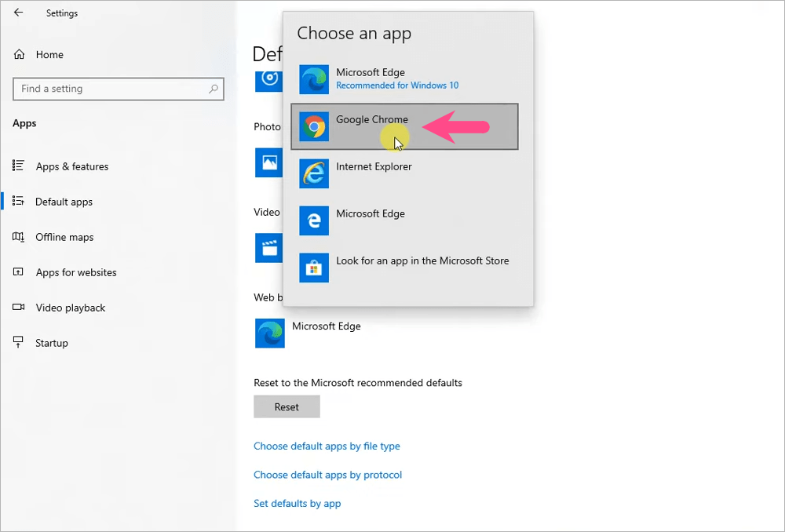Select Look for an app in the Microsoft Store
The height and width of the screenshot is (532, 785).
click(x=404, y=268)
